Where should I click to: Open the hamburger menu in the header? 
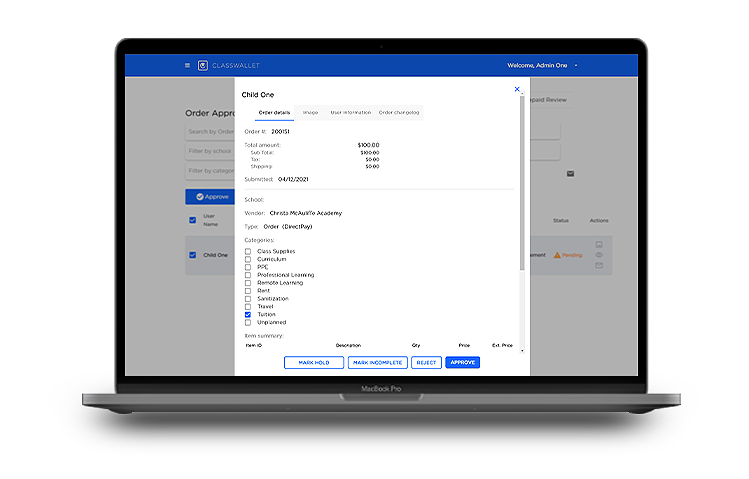(187, 65)
